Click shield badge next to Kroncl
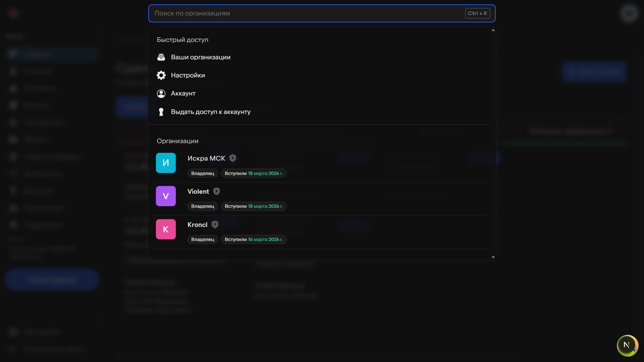This screenshot has height=362, width=644. (x=215, y=225)
